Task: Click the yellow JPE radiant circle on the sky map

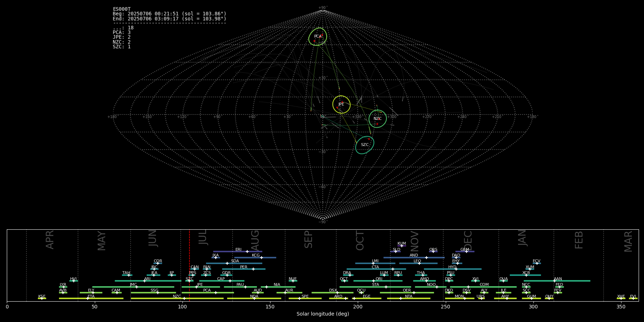Action: (341, 104)
